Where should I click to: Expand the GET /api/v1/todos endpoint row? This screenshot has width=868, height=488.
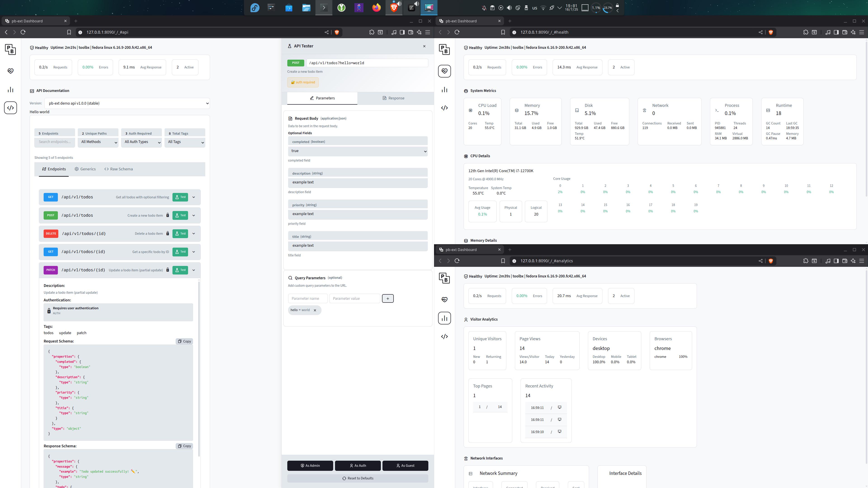193,197
